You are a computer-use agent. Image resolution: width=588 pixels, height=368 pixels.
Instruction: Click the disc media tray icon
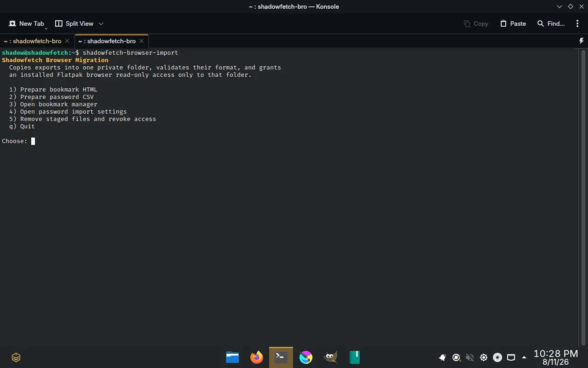[x=497, y=357]
